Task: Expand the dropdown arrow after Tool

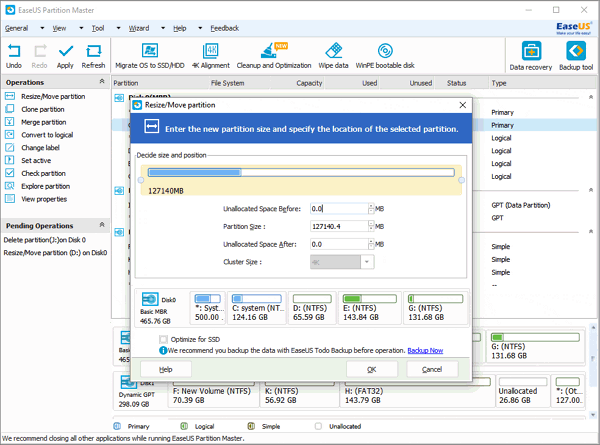Action: coord(118,28)
